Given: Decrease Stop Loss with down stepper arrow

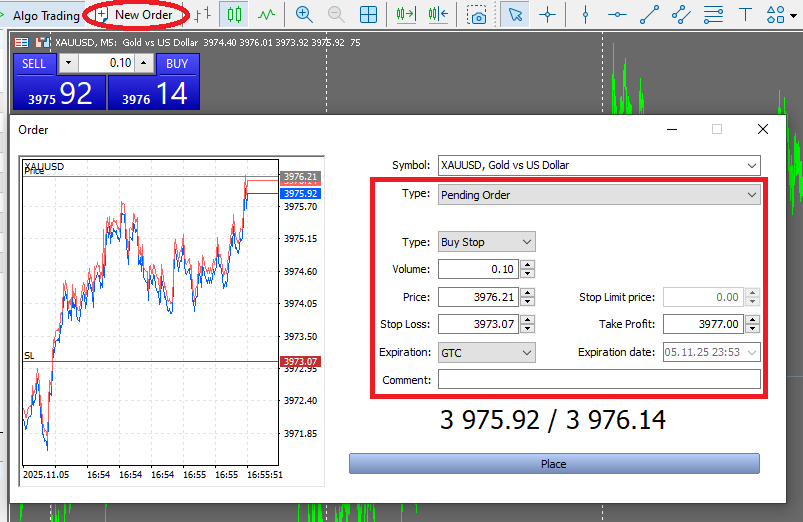Looking at the screenshot, I should point(528,329).
